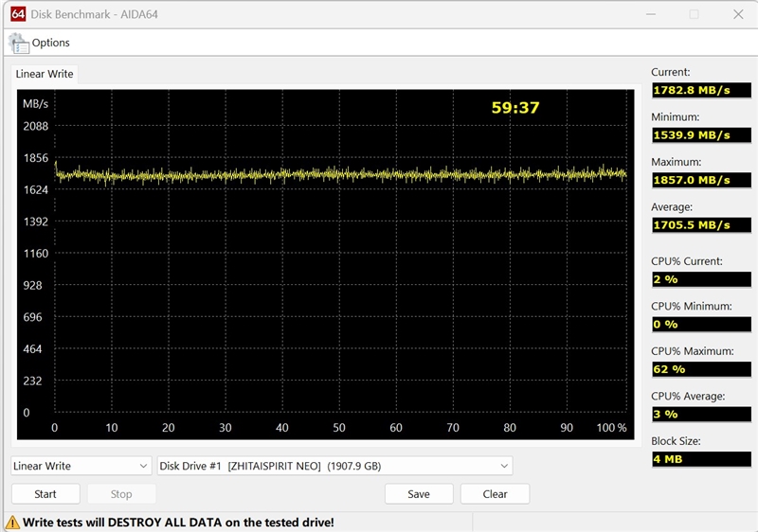Image resolution: width=758 pixels, height=532 pixels.
Task: Click the Average speed value 1705.5 MB/s
Action: 698,225
